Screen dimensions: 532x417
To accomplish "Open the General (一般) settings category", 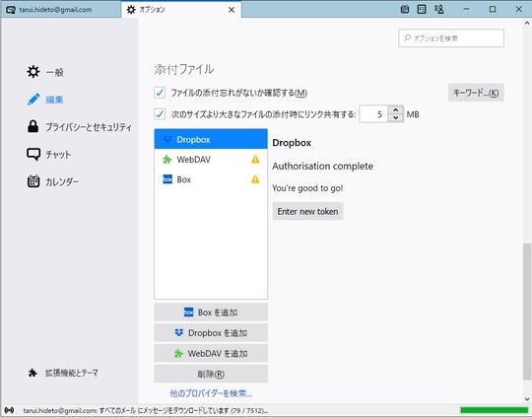I will [45, 72].
